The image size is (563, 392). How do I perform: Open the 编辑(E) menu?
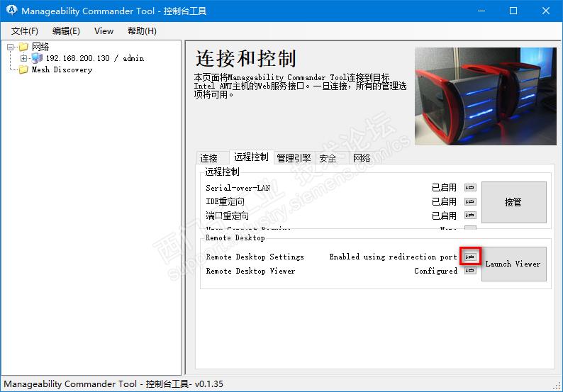point(66,31)
